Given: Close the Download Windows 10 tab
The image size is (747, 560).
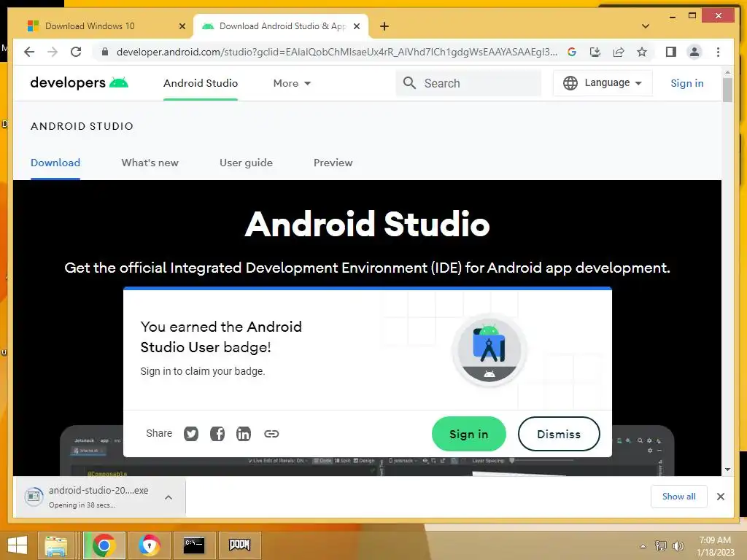Looking at the screenshot, I should [x=182, y=26].
